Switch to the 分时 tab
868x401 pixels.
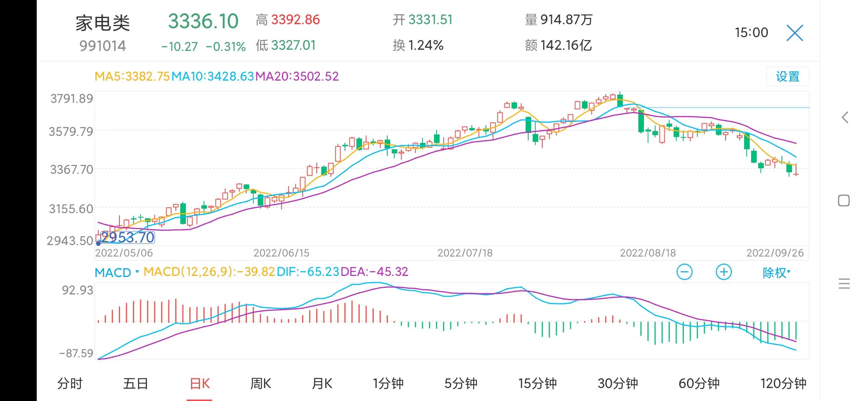coord(69,383)
